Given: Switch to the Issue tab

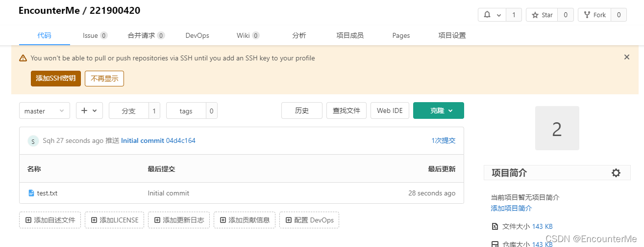Looking at the screenshot, I should [95, 35].
